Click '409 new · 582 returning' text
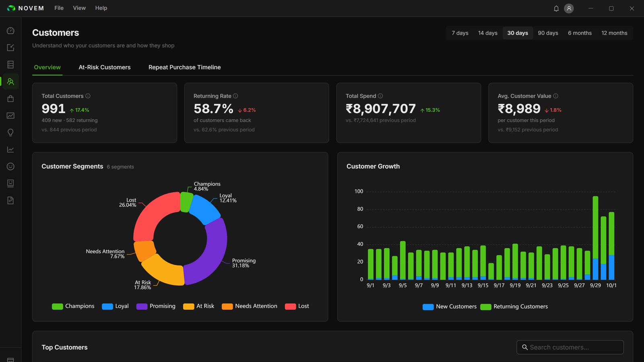The height and width of the screenshot is (362, 644). coord(70,120)
